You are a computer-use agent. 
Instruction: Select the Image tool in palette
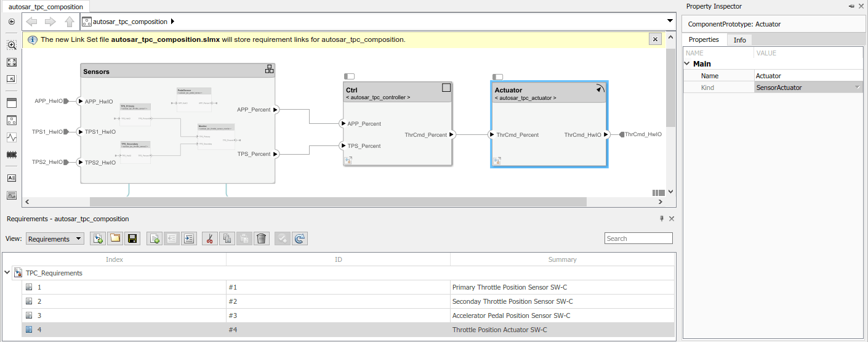click(12, 195)
